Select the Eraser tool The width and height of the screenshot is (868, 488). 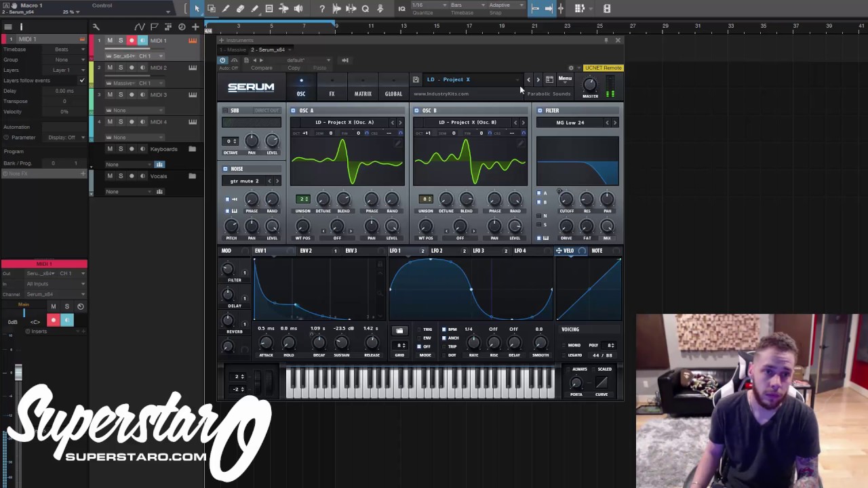click(240, 8)
